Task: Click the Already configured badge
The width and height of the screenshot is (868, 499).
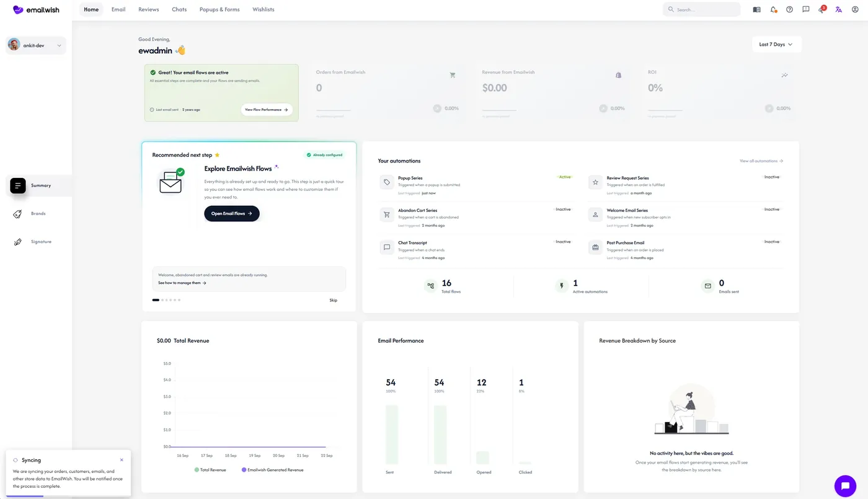Action: click(325, 155)
